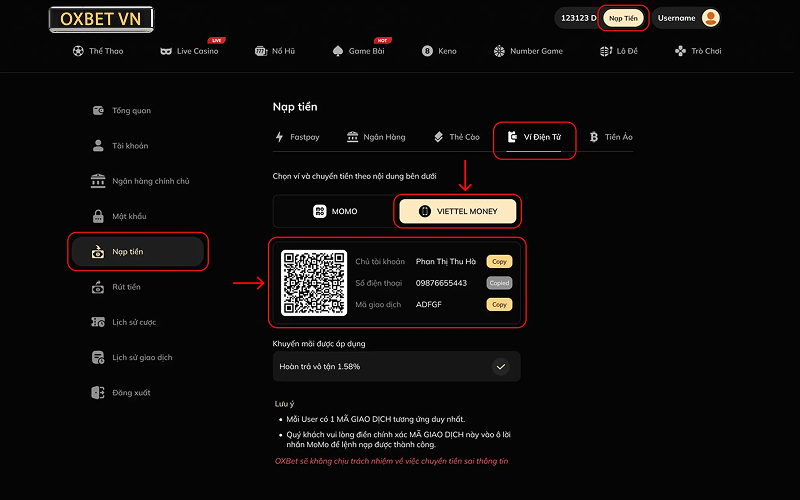Select the Tiền Ảo crypto tab

point(611,137)
